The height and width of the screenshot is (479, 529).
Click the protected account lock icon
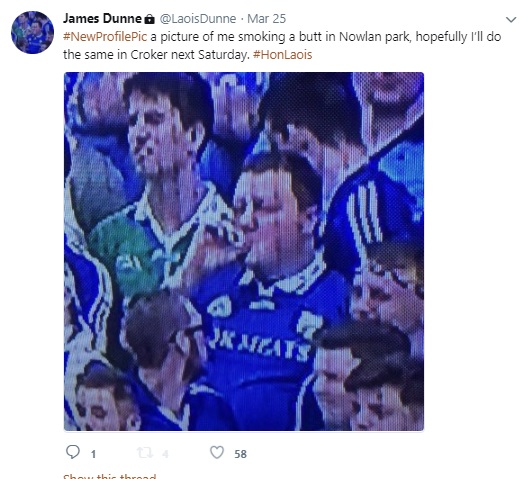pos(149,19)
